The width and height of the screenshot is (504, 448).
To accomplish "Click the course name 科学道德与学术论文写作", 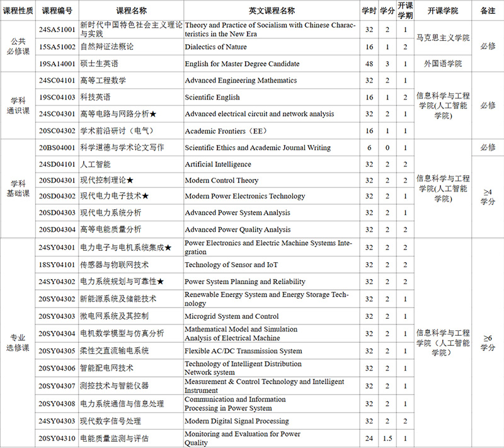I will (122, 147).
